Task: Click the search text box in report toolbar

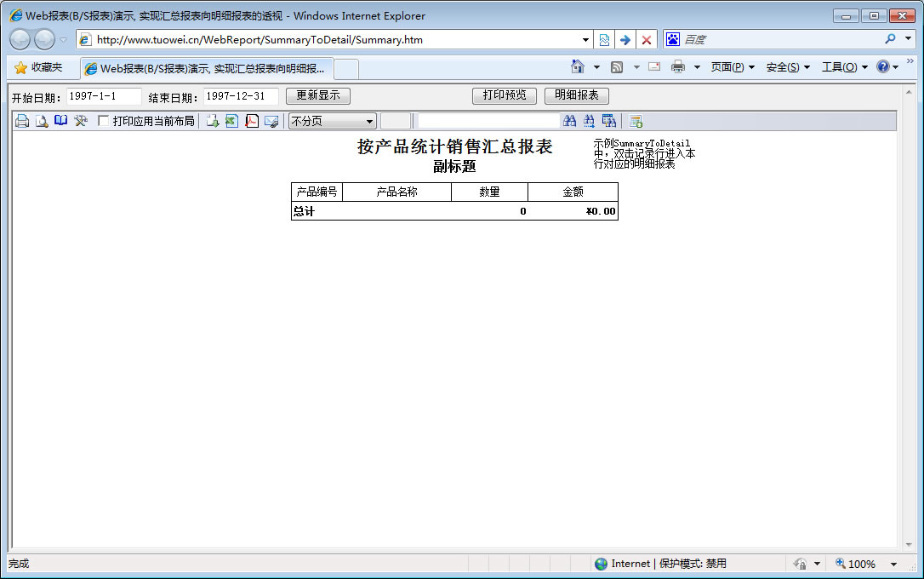Action: 488,121
